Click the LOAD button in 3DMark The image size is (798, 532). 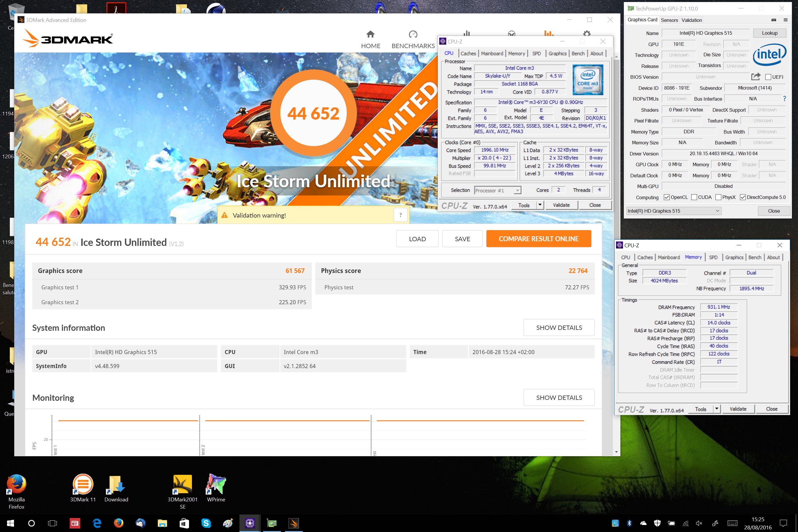[x=417, y=239]
